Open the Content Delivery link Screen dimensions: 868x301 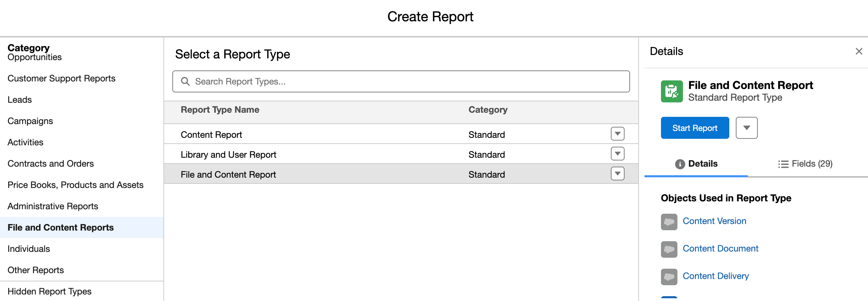coord(716,276)
